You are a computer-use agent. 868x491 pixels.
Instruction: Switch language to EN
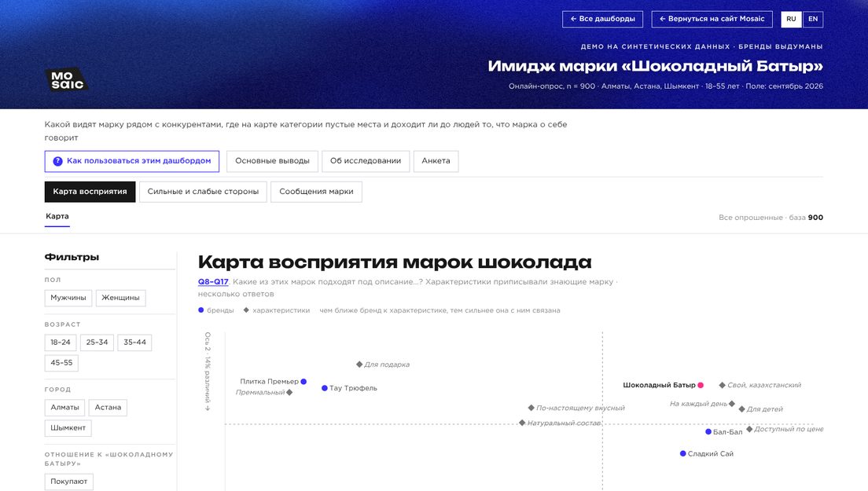(813, 20)
